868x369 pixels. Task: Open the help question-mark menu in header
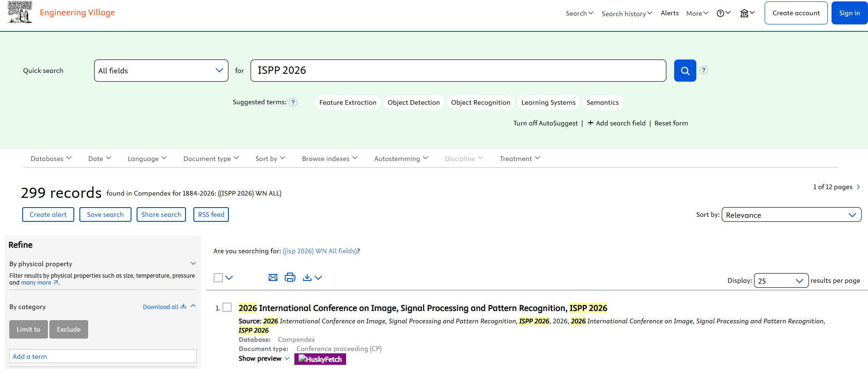(723, 13)
